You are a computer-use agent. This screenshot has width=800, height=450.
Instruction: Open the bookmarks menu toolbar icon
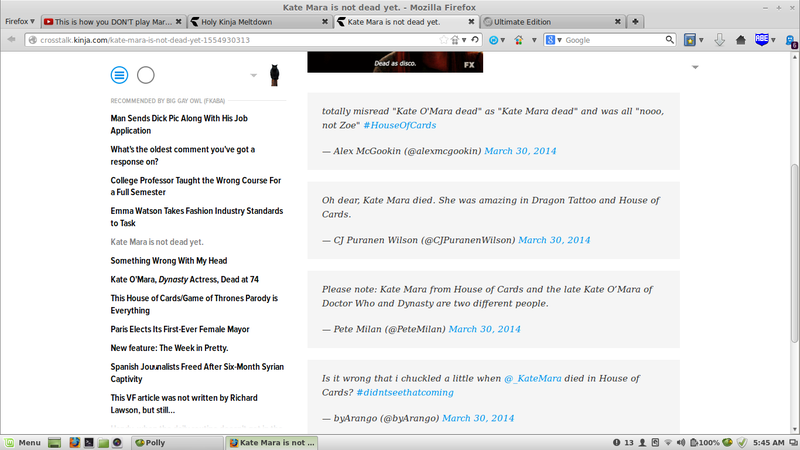(690, 40)
